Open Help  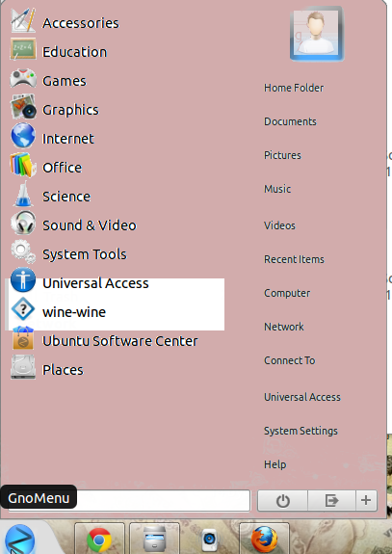275,464
